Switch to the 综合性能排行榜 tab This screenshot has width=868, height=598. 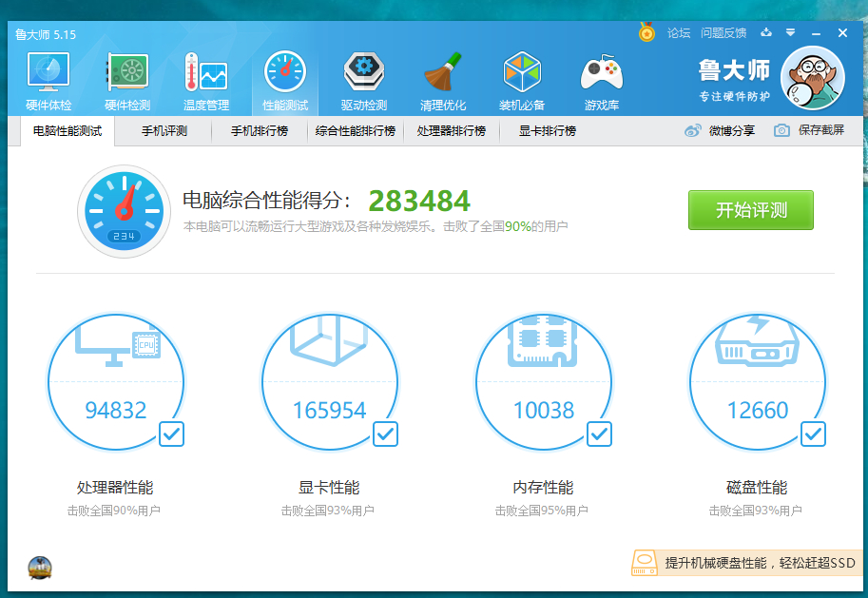[x=356, y=131]
